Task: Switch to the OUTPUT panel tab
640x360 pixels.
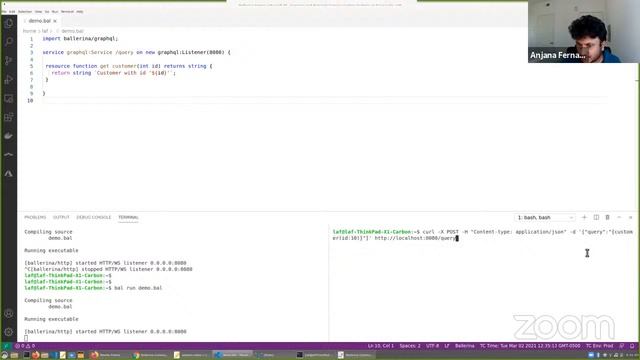Action: tap(61, 218)
